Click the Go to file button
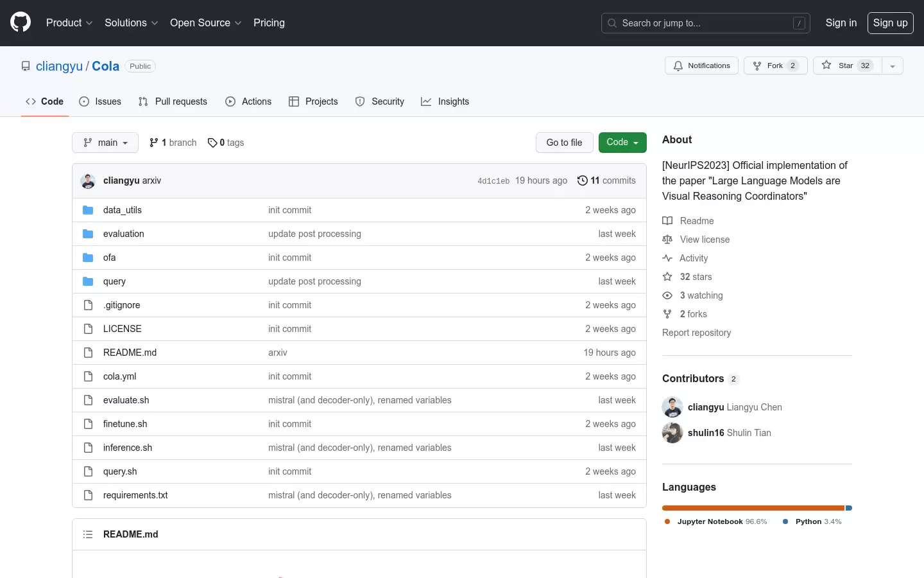The image size is (924, 578). coord(564,143)
